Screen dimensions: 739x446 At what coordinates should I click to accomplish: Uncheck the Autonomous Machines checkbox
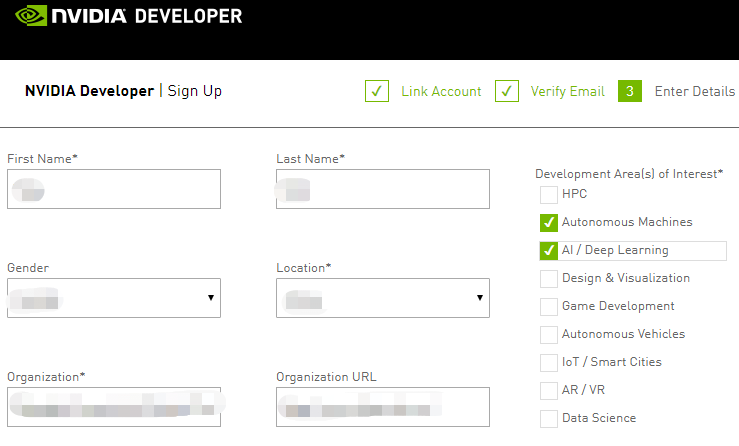click(549, 223)
